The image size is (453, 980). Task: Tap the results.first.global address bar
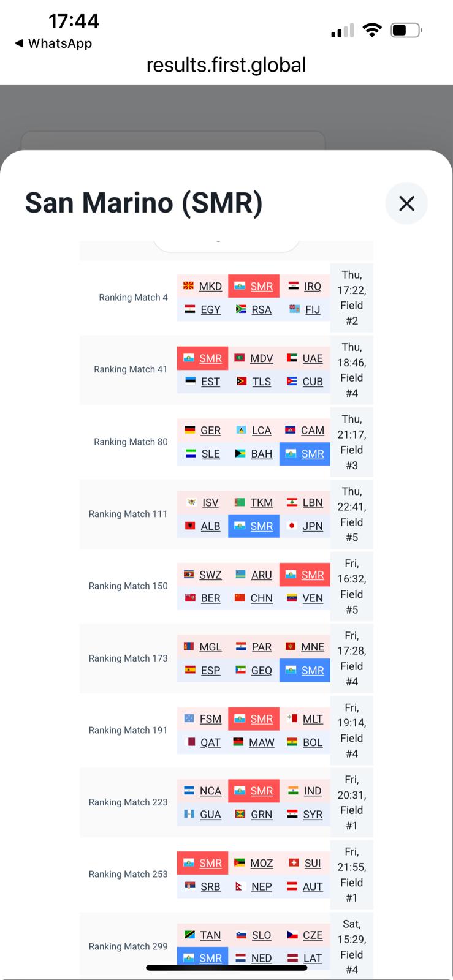(x=226, y=65)
